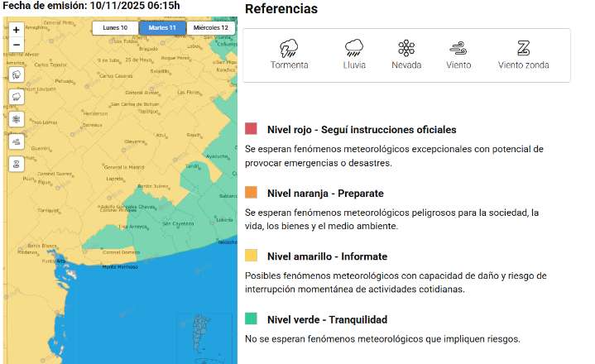Click the green level color swatch
The height and width of the screenshot is (364, 595).
pos(251,318)
